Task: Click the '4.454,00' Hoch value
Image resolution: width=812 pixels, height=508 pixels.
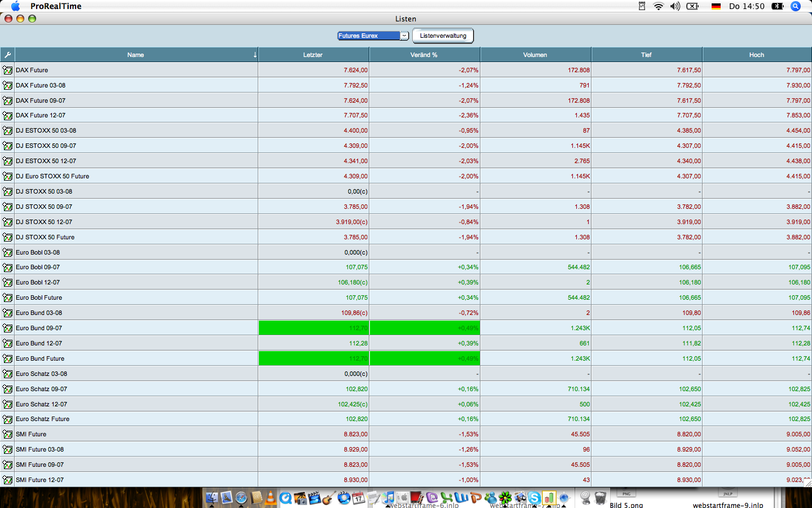Action: tap(798, 131)
